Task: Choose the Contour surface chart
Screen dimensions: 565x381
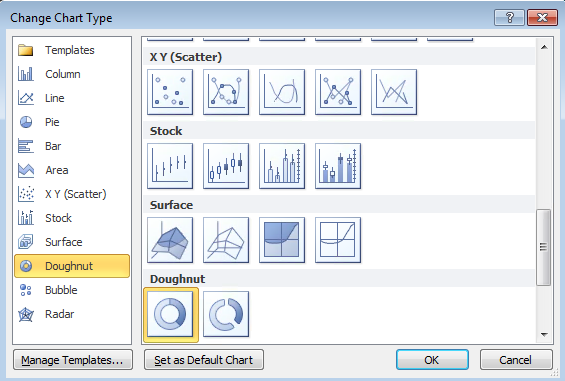Action: 282,240
